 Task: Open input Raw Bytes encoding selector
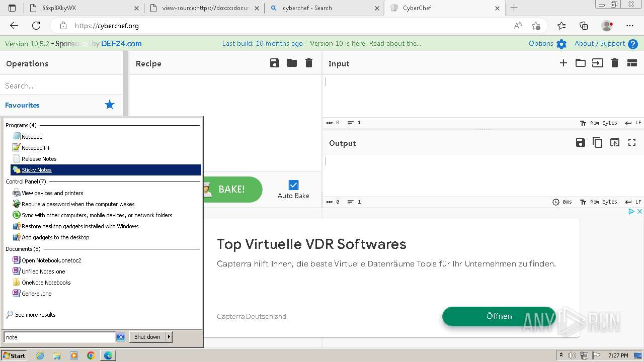click(599, 123)
